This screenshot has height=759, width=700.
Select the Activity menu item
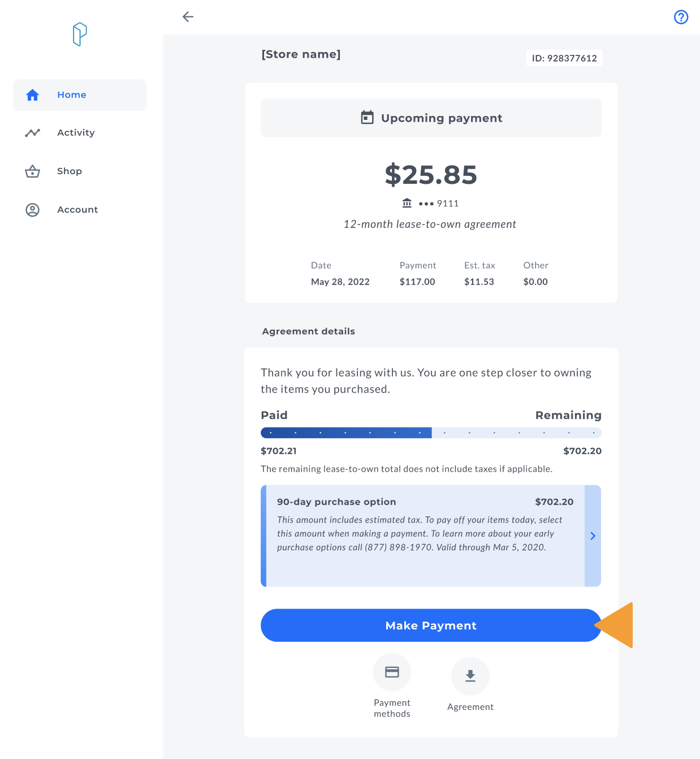76,133
